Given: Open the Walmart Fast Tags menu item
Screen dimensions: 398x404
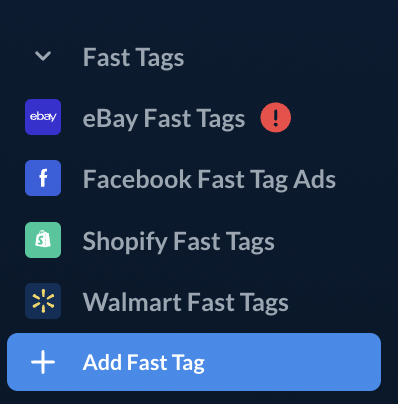Looking at the screenshot, I should 186,303.
